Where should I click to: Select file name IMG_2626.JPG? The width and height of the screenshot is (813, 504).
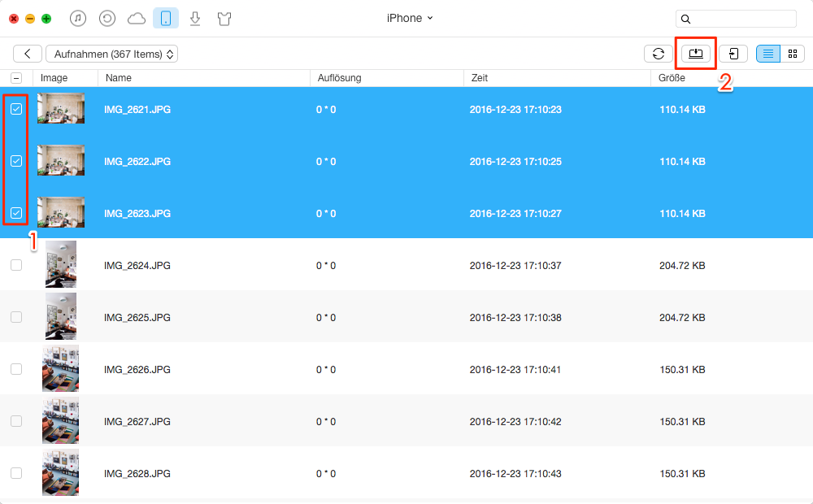(137, 370)
